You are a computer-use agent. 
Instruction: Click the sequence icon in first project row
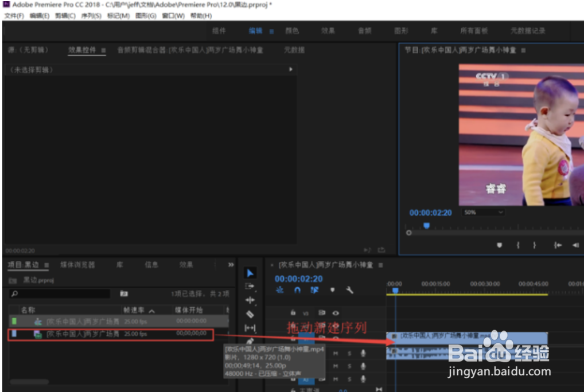point(38,322)
